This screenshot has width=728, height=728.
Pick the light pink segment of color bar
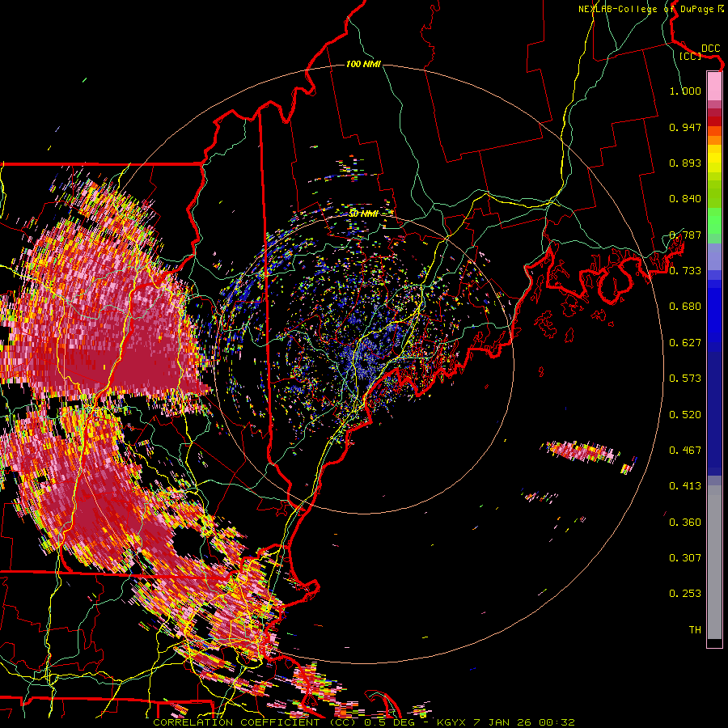point(714,86)
